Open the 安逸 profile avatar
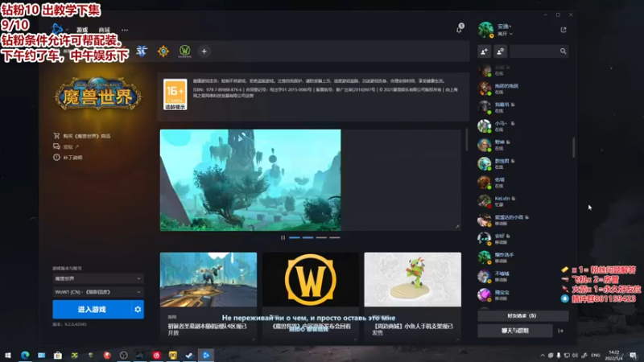Viewport: 644px width, 362px height. tap(486, 30)
